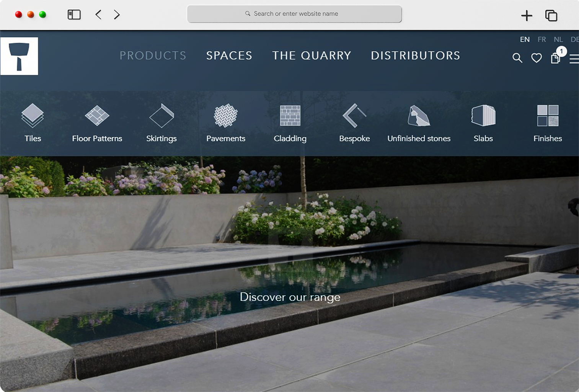Click the Pavements icon
This screenshot has height=392, width=579.
pos(226,115)
